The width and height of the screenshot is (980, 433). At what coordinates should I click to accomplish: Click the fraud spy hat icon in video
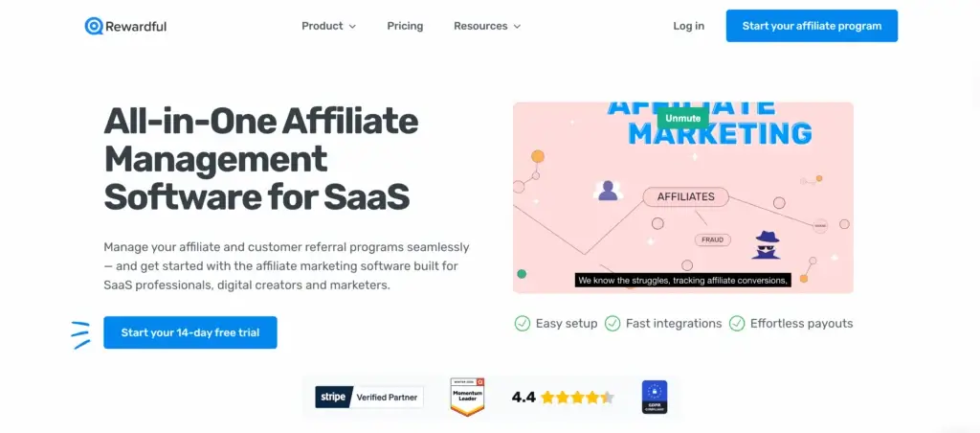click(x=766, y=244)
